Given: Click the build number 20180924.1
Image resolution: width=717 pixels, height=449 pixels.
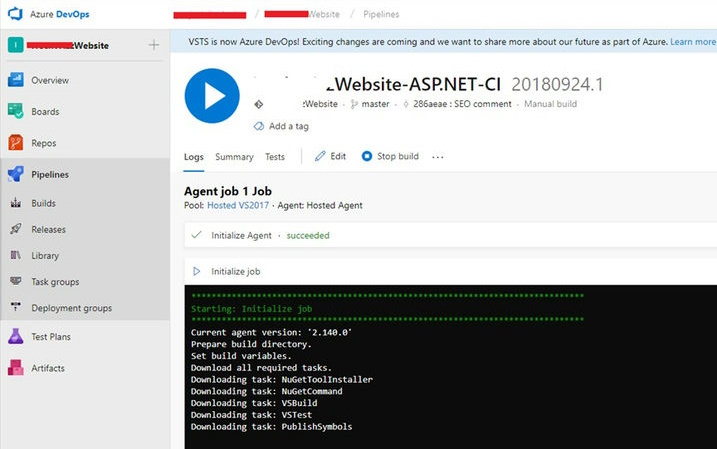Looking at the screenshot, I should 557,85.
